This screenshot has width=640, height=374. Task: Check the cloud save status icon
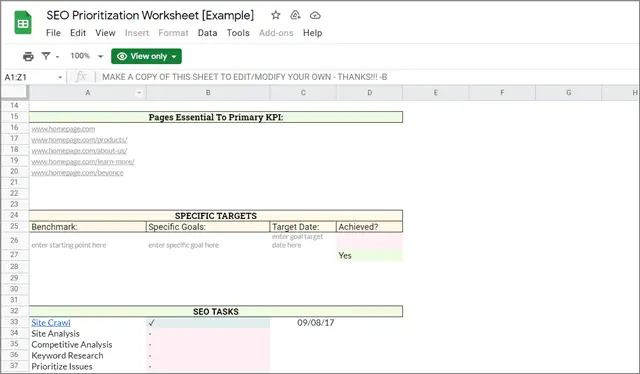point(315,16)
